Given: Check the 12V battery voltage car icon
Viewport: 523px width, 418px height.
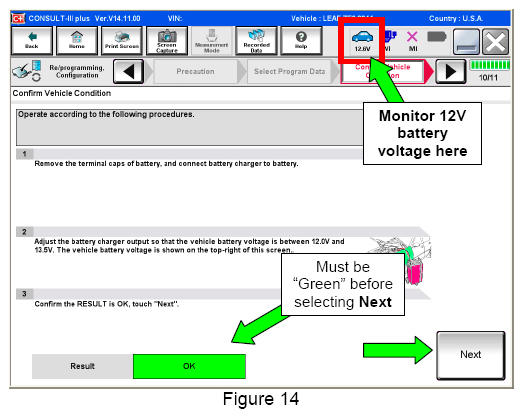Looking at the screenshot, I should 362,41.
